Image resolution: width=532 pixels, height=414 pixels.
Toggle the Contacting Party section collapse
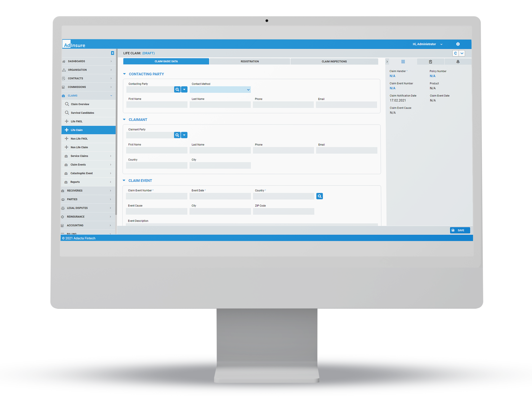point(125,74)
